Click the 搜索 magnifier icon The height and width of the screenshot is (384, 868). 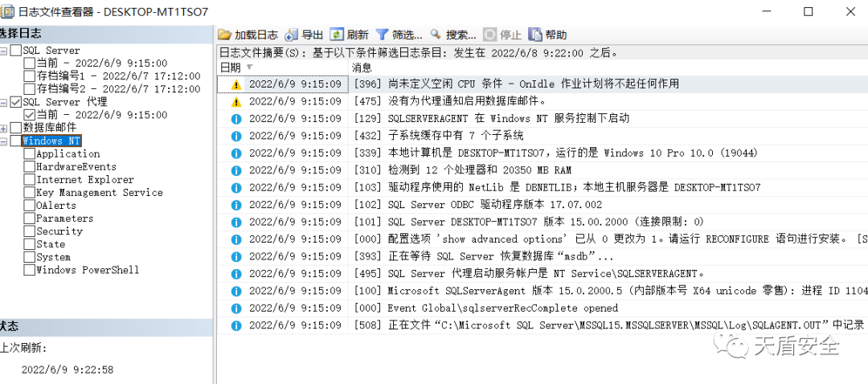click(436, 35)
